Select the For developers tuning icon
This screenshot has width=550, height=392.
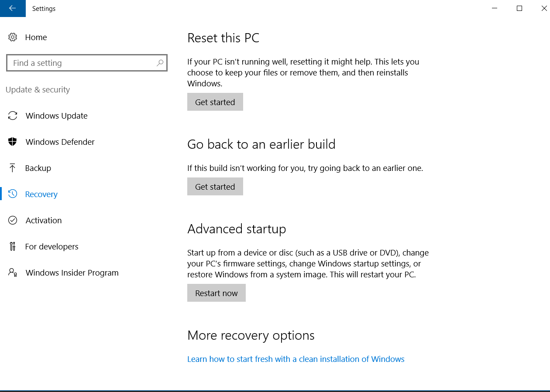[x=13, y=246]
